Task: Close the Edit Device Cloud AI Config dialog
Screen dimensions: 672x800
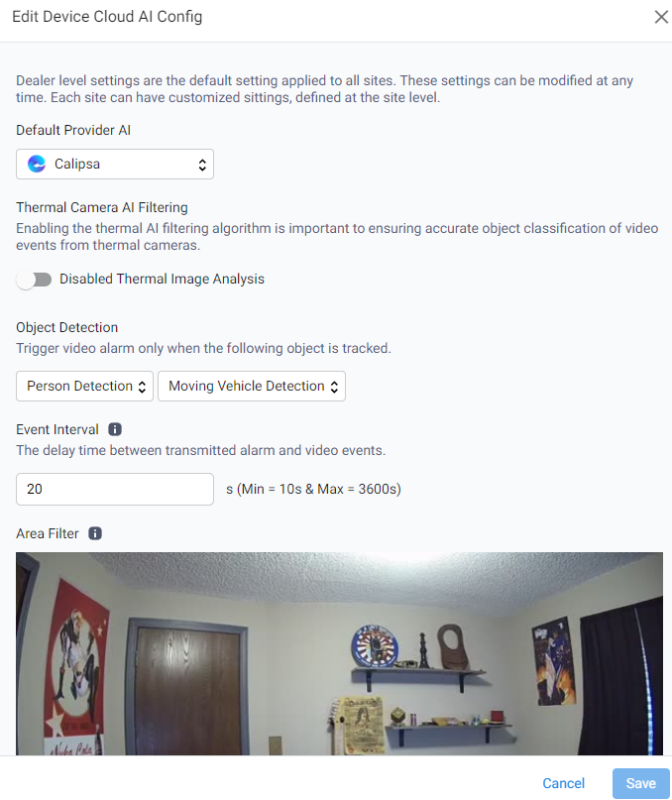Action: click(661, 17)
